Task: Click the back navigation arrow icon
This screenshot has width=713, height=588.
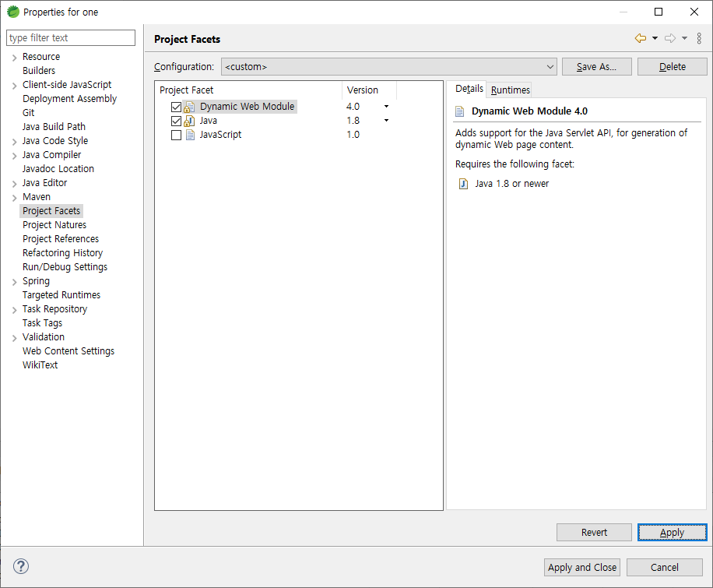Action: (x=641, y=38)
